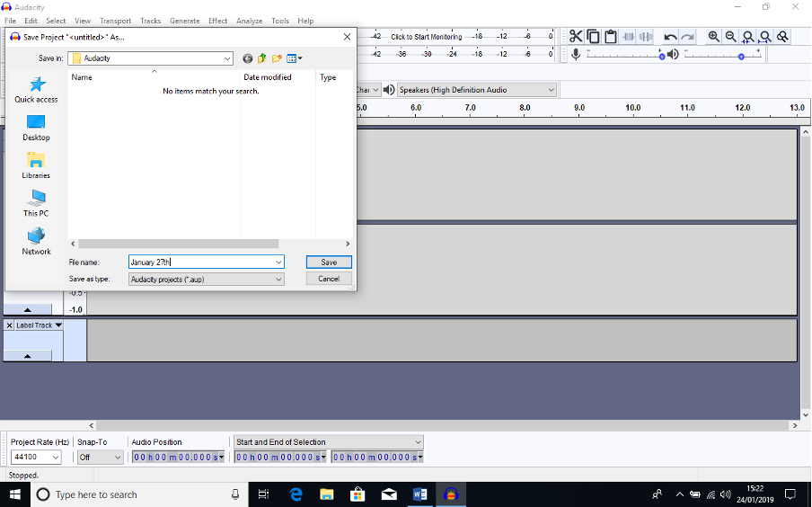812x507 pixels.
Task: Click the Zoom In magnifier
Action: click(713, 36)
